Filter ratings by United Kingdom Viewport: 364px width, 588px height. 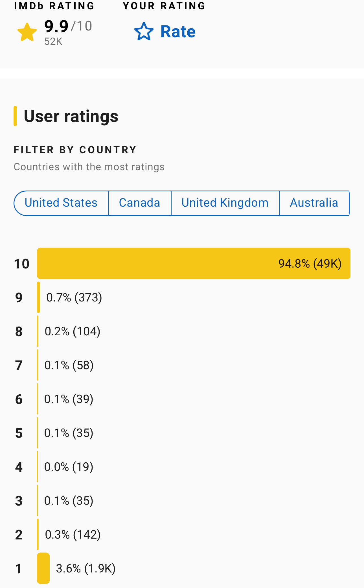[225, 203]
